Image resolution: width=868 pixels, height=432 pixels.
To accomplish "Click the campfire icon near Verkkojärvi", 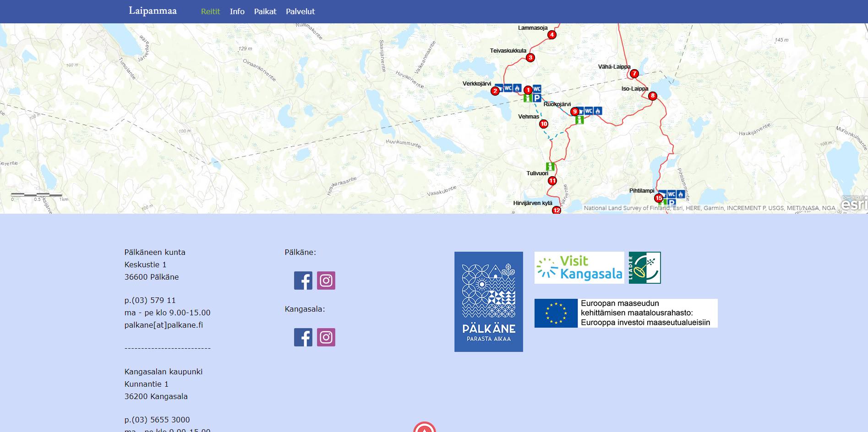I will [x=517, y=88].
